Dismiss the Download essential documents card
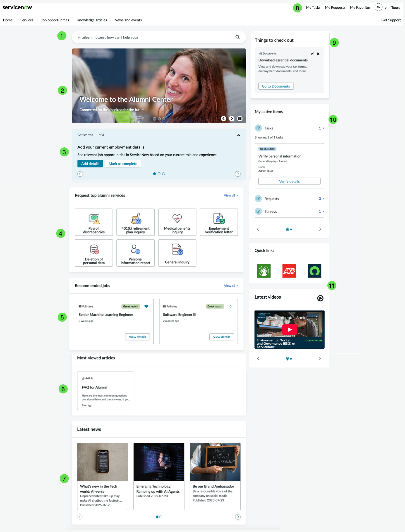The image size is (405, 532). [318, 53]
